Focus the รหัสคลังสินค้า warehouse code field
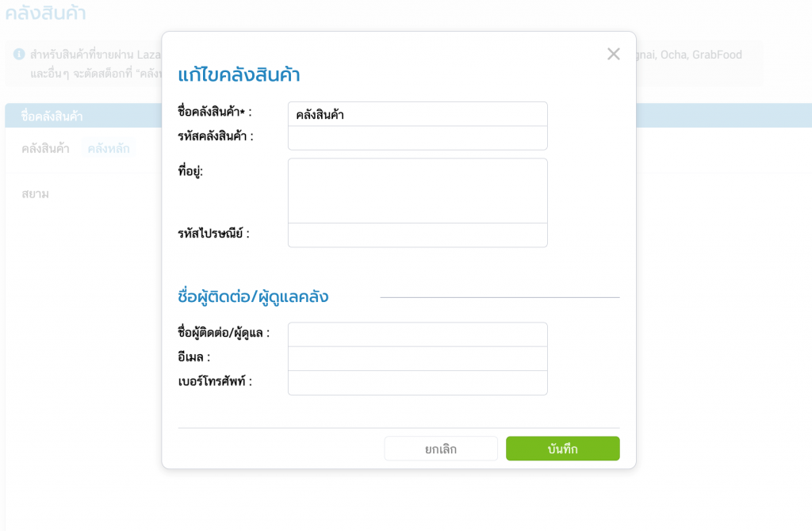Image resolution: width=812 pixels, height=531 pixels. click(x=417, y=138)
